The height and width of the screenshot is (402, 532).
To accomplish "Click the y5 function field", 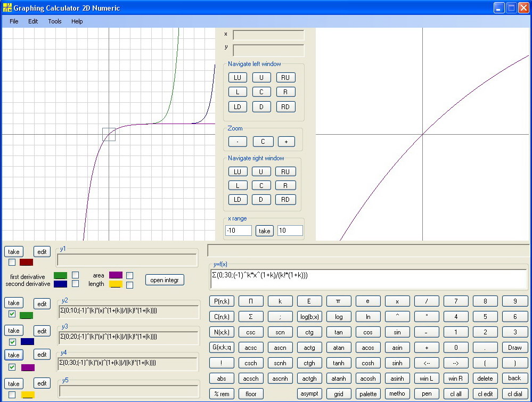I will pos(129,391).
